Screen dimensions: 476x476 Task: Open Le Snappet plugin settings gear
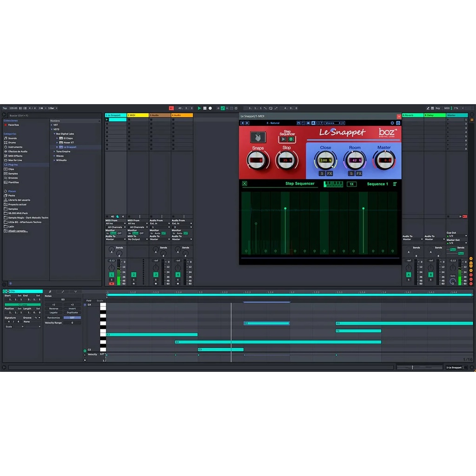click(392, 123)
